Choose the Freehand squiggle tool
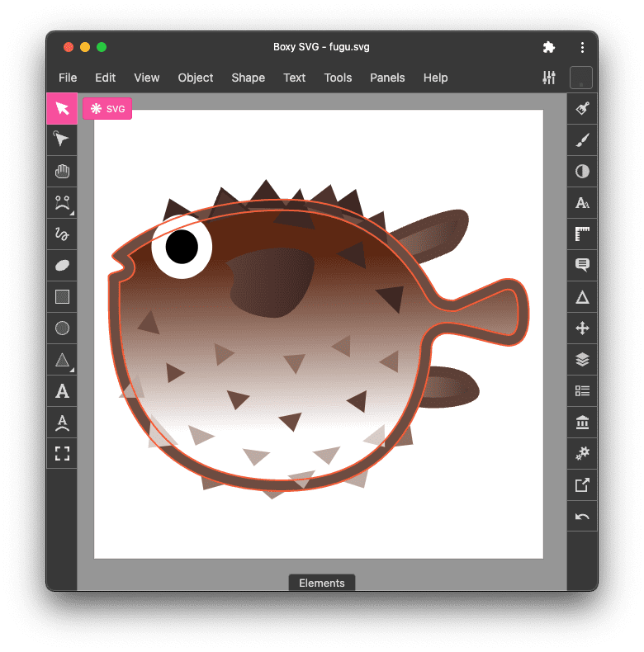The image size is (644, 652). (62, 234)
